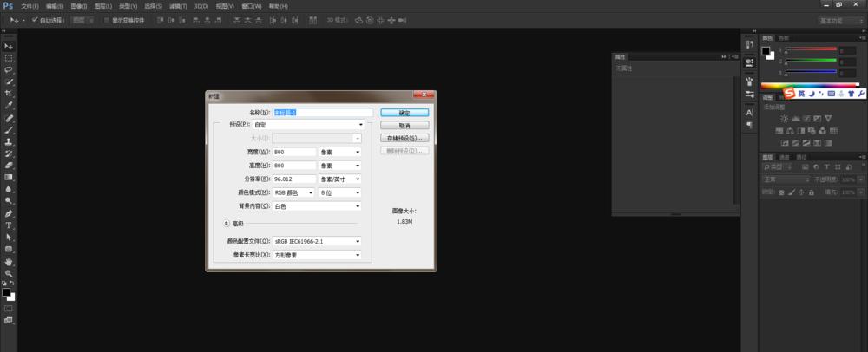Open the 文件(F) menu
The height and width of the screenshot is (352, 868).
(x=30, y=6)
